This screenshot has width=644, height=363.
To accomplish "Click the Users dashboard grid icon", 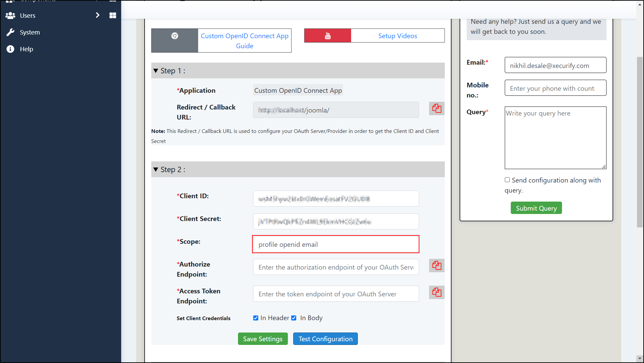I will (113, 15).
